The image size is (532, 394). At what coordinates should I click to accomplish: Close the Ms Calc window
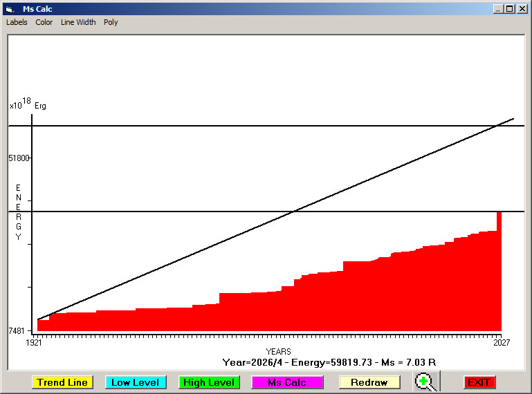click(x=522, y=9)
